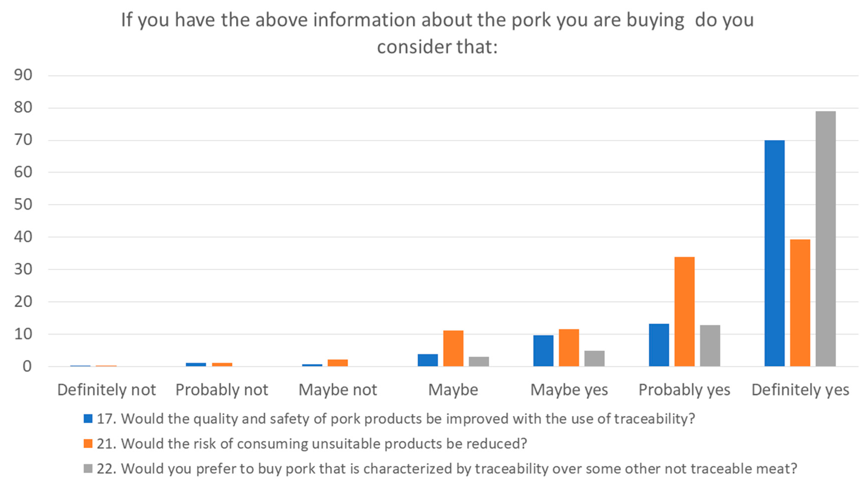Select the "Definitely yes" category label
Screen dimensions: 868x483
point(800,390)
